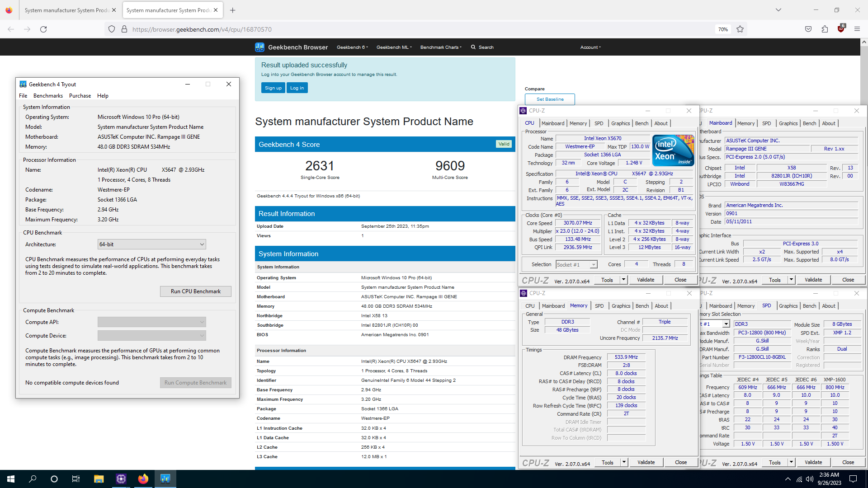Select the first Firefox browser tab
This screenshot has width=868, height=488.
point(70,10)
